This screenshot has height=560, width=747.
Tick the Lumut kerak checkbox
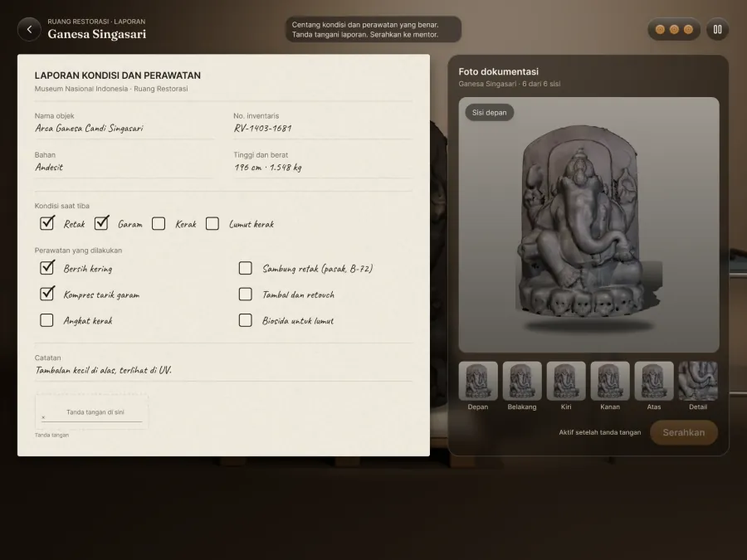(x=212, y=223)
